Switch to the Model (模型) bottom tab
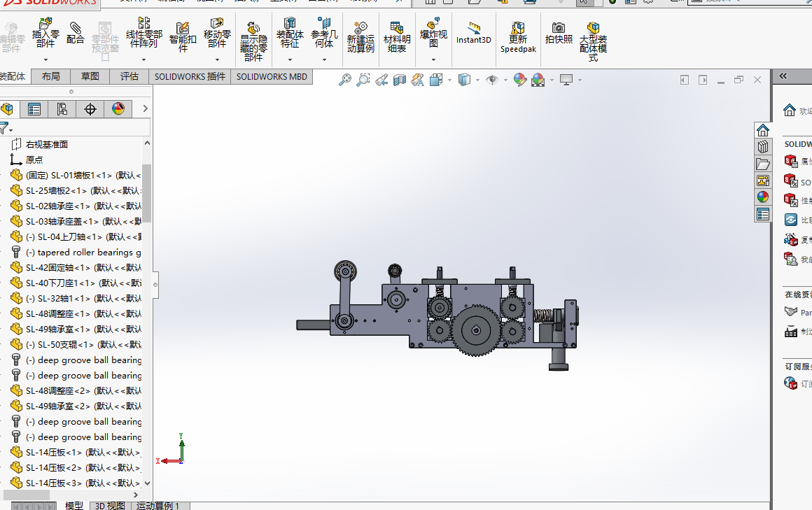812x510 pixels. coord(74,506)
